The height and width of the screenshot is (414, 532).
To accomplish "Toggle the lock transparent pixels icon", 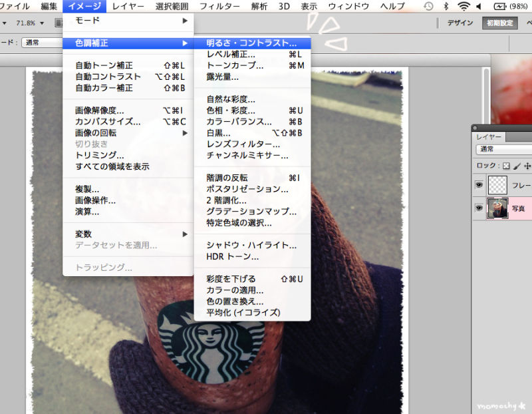I will pyautogui.click(x=506, y=166).
